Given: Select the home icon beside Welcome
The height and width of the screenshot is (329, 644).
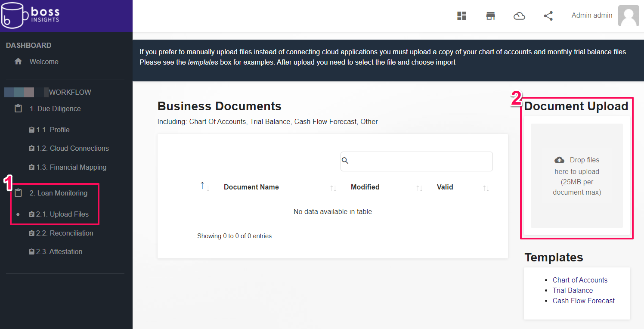Looking at the screenshot, I should 18,61.
